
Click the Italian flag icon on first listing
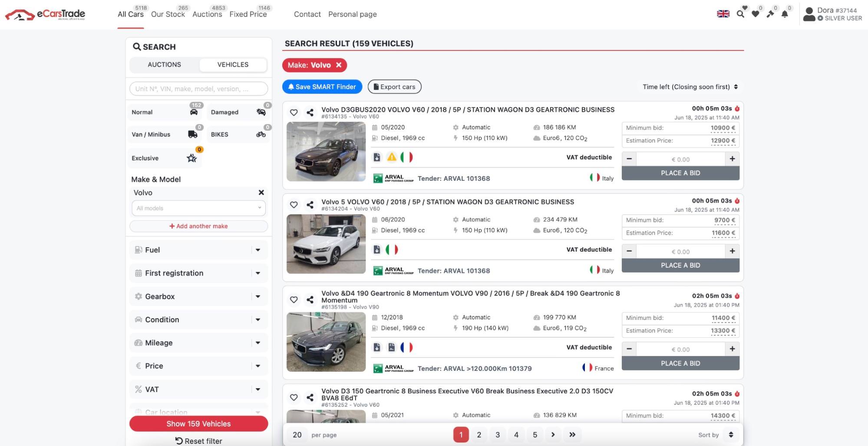pyautogui.click(x=406, y=157)
